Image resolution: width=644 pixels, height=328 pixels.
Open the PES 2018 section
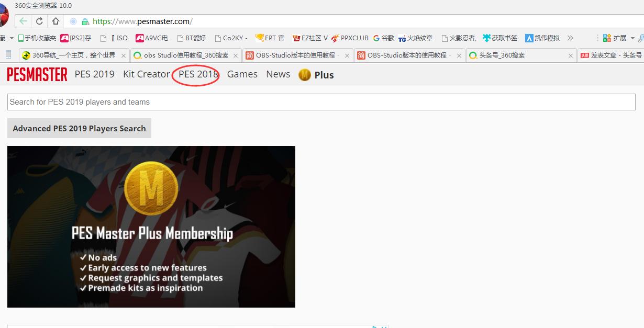click(198, 74)
